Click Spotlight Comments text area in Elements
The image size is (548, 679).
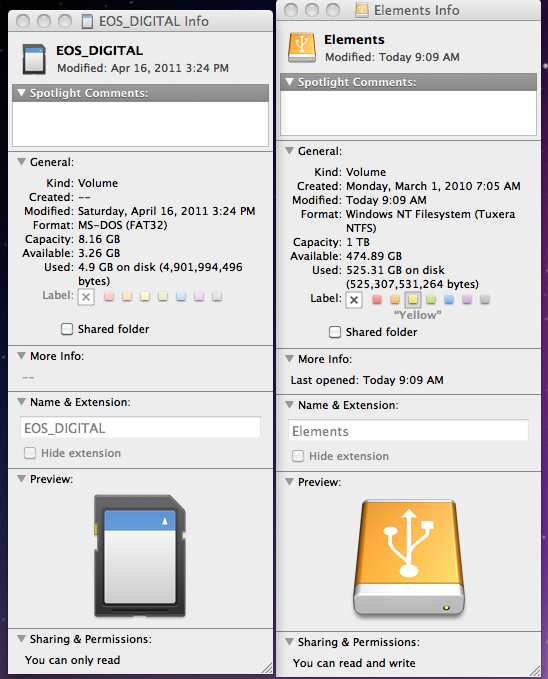[x=409, y=113]
